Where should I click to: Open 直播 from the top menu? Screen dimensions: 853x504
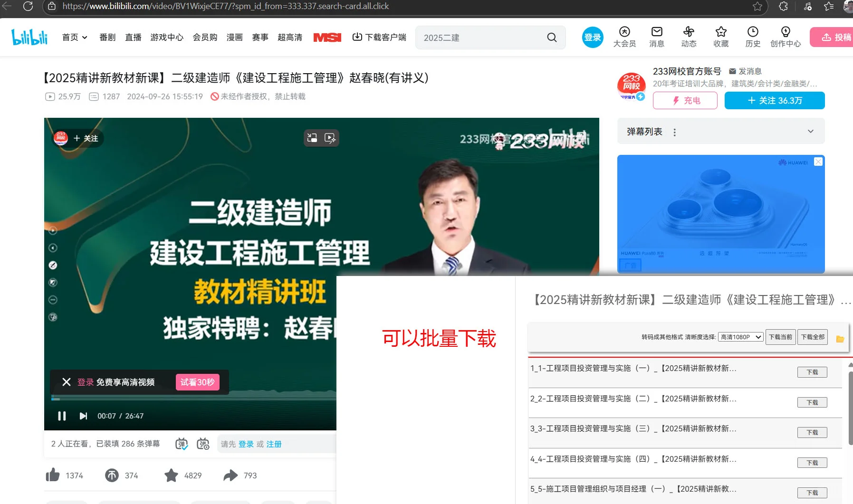click(x=133, y=37)
